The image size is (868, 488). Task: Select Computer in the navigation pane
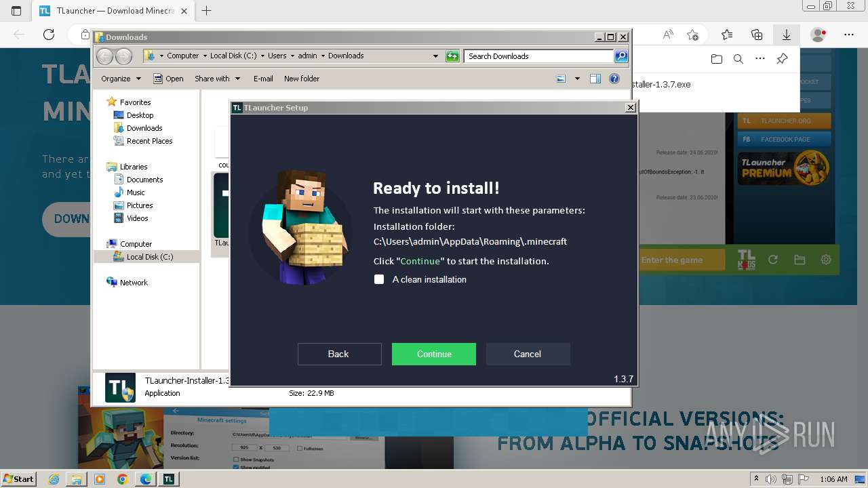(136, 244)
